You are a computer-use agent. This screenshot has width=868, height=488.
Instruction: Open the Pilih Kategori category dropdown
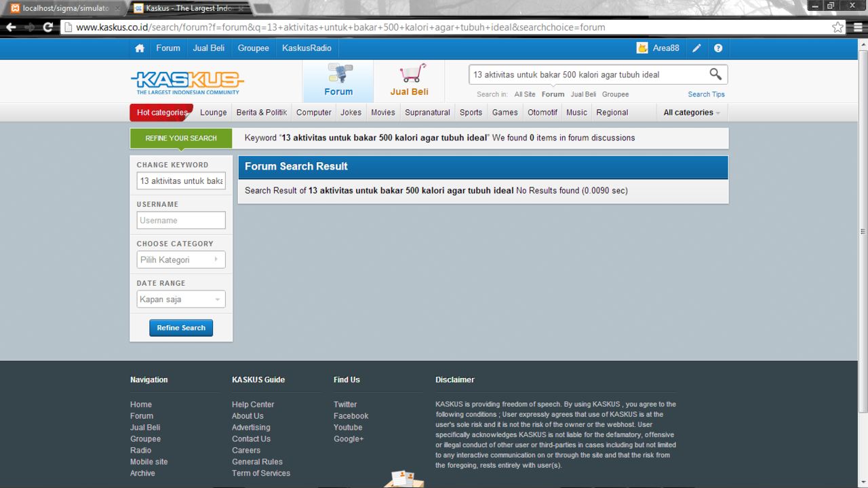click(181, 260)
